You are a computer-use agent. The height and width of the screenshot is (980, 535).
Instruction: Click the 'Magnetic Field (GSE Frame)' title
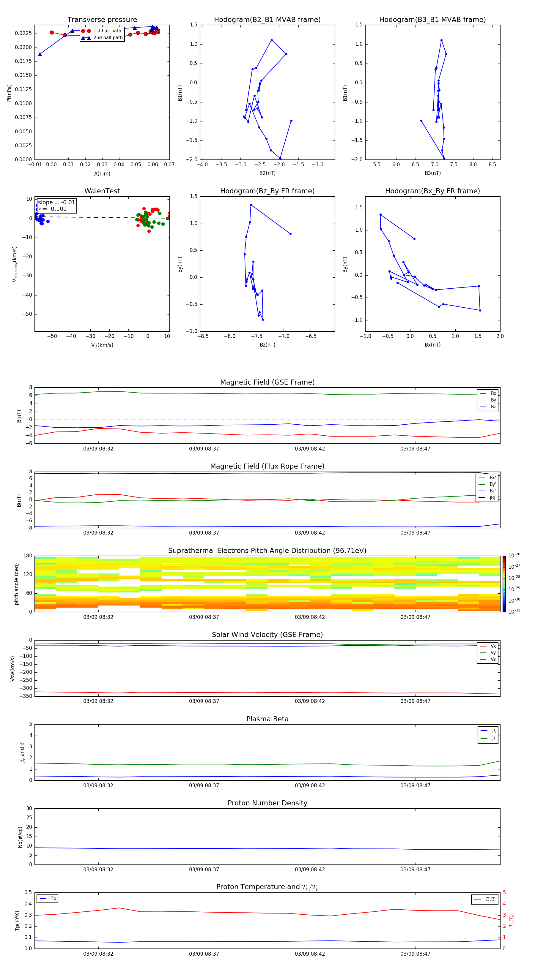[267, 382]
